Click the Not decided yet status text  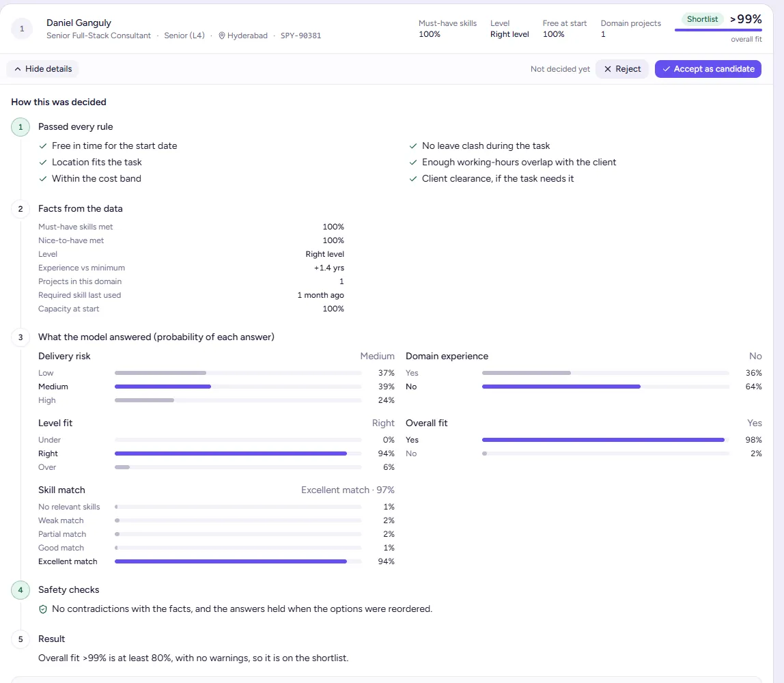pyautogui.click(x=560, y=69)
